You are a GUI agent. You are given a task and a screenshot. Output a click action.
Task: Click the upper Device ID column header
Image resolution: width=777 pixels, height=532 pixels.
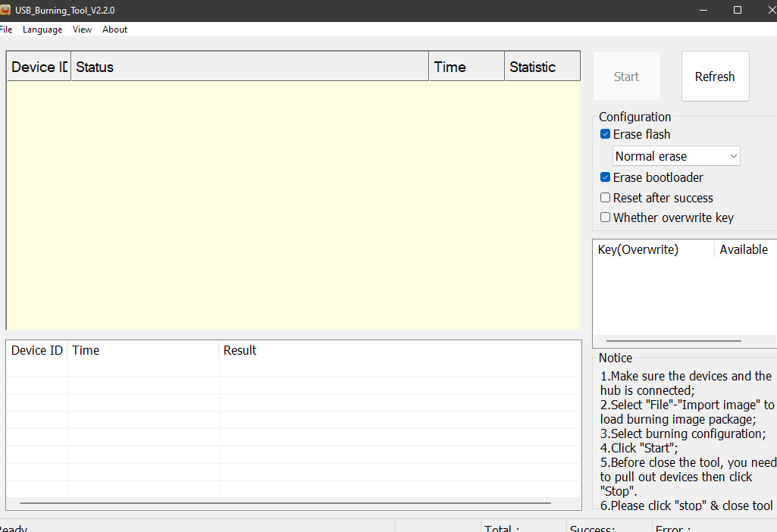click(39, 67)
